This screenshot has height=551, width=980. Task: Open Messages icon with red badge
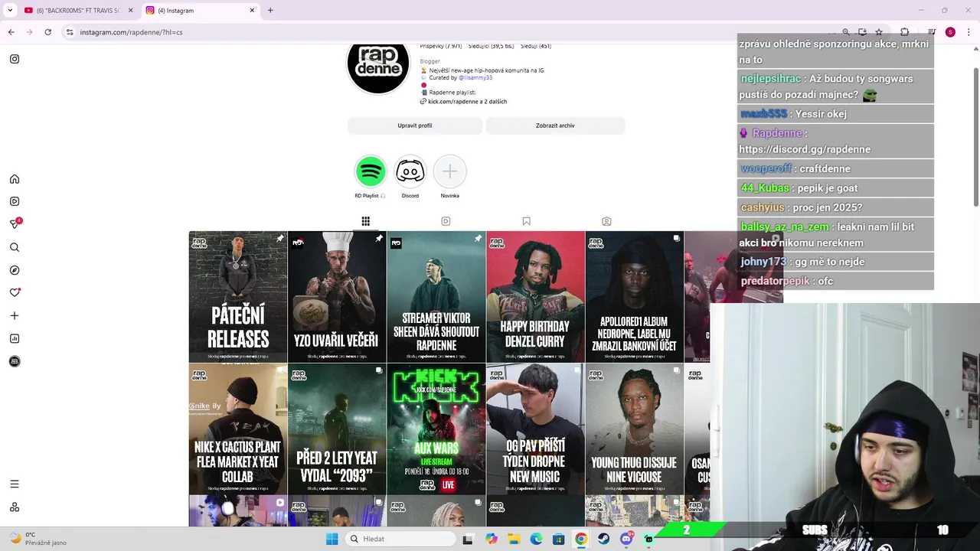point(15,223)
